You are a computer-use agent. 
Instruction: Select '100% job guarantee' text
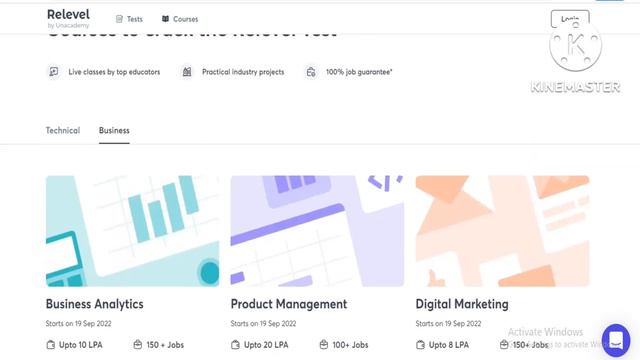point(359,72)
